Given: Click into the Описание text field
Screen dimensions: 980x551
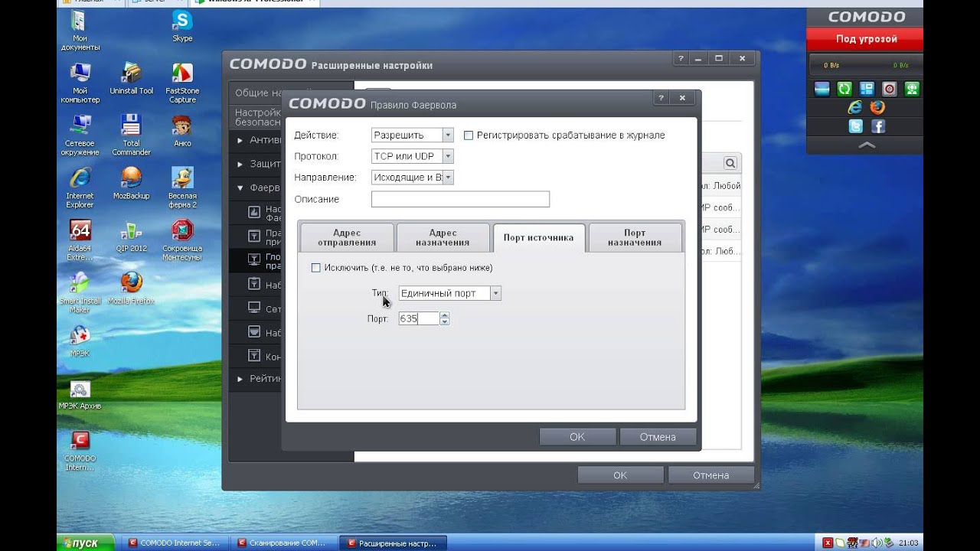Looking at the screenshot, I should [x=460, y=199].
